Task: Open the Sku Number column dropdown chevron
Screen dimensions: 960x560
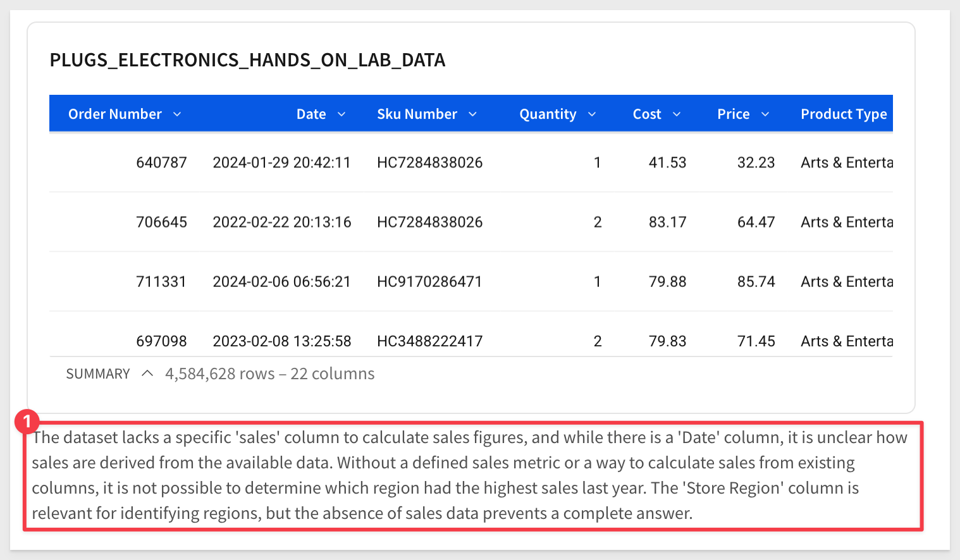Action: point(472,114)
